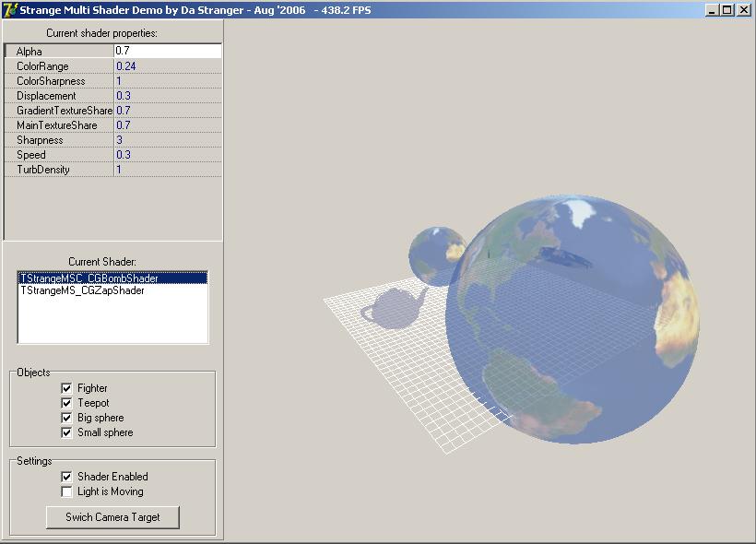This screenshot has height=544, width=756.
Task: Minimize the demo window
Action: click(x=711, y=9)
